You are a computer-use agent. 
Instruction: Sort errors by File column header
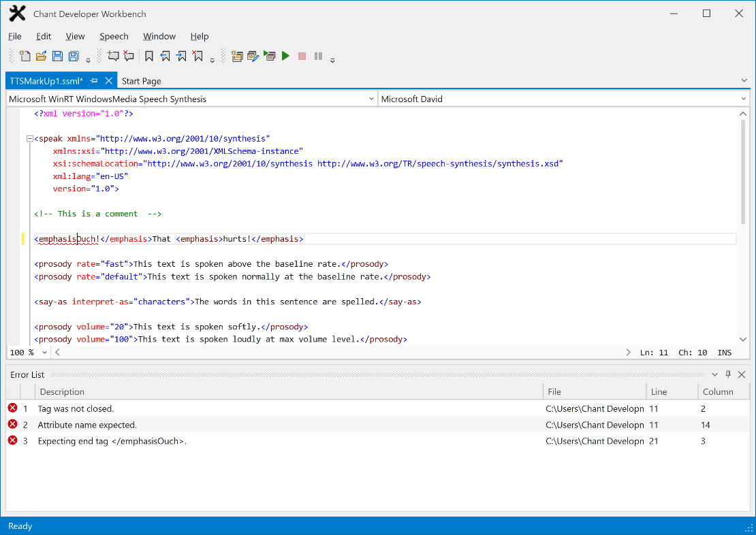coord(595,392)
